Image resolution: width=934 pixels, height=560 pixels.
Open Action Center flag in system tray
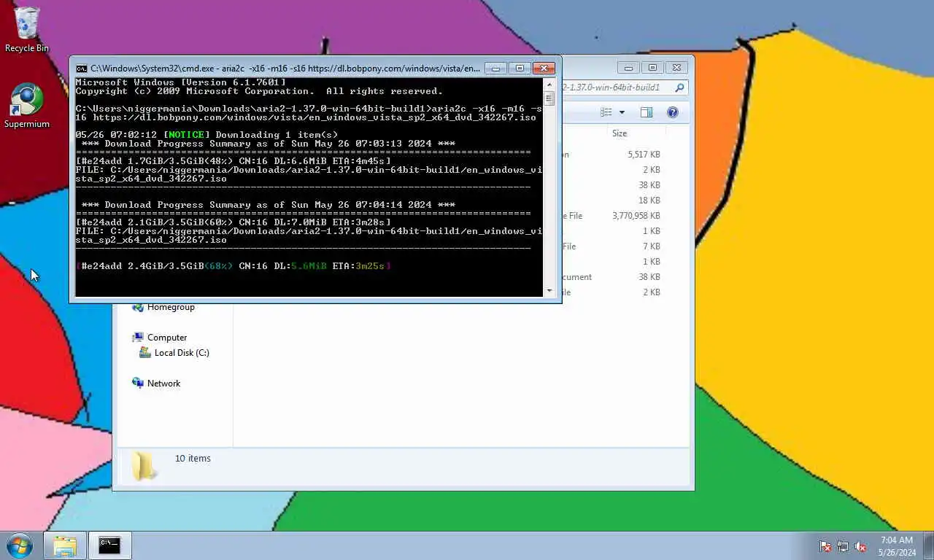(825, 546)
